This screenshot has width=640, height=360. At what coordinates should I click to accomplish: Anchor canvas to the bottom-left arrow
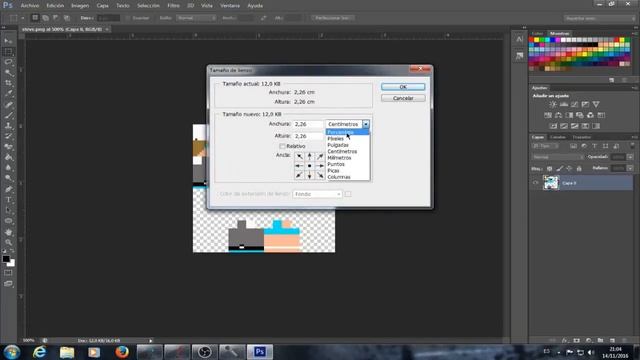299,176
